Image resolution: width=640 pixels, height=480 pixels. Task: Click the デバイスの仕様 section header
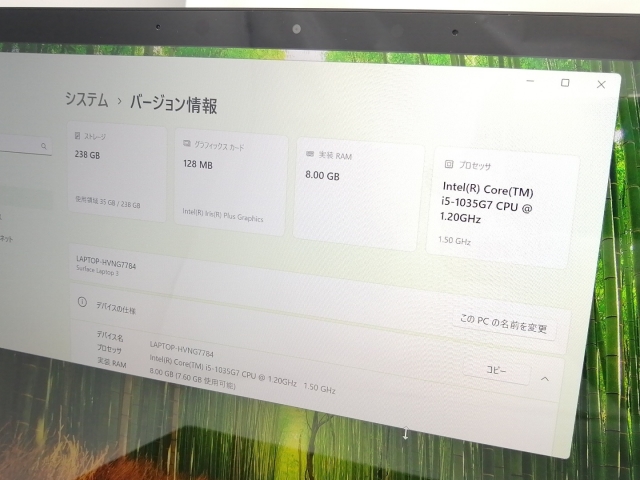[x=116, y=308]
